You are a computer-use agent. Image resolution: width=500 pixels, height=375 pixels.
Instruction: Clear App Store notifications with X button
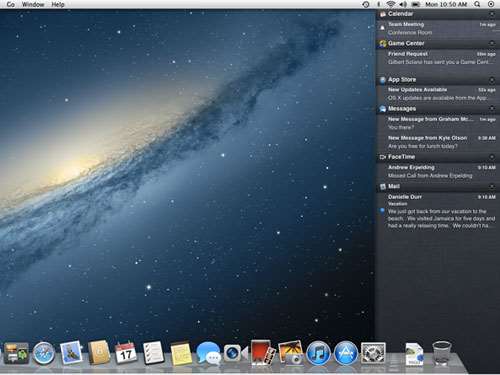point(492,80)
